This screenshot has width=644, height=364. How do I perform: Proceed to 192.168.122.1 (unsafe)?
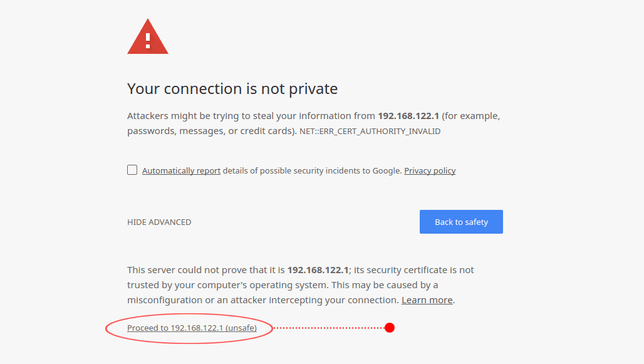(x=192, y=328)
